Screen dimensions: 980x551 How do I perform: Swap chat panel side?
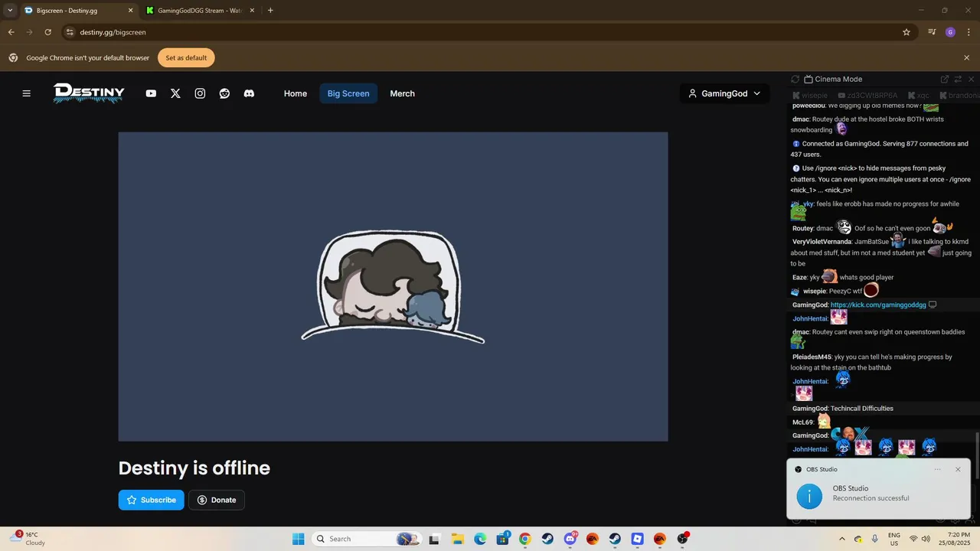coord(958,79)
